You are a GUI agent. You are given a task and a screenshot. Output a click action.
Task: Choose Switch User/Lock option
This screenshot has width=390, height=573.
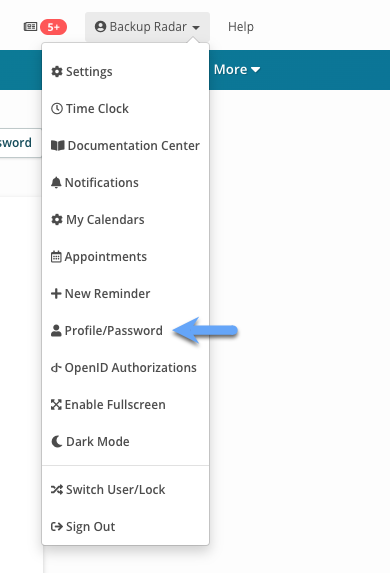pyautogui.click(x=125, y=490)
